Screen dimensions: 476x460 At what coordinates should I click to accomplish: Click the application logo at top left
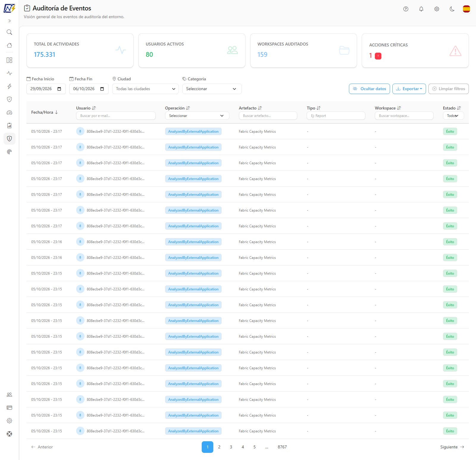10,8
